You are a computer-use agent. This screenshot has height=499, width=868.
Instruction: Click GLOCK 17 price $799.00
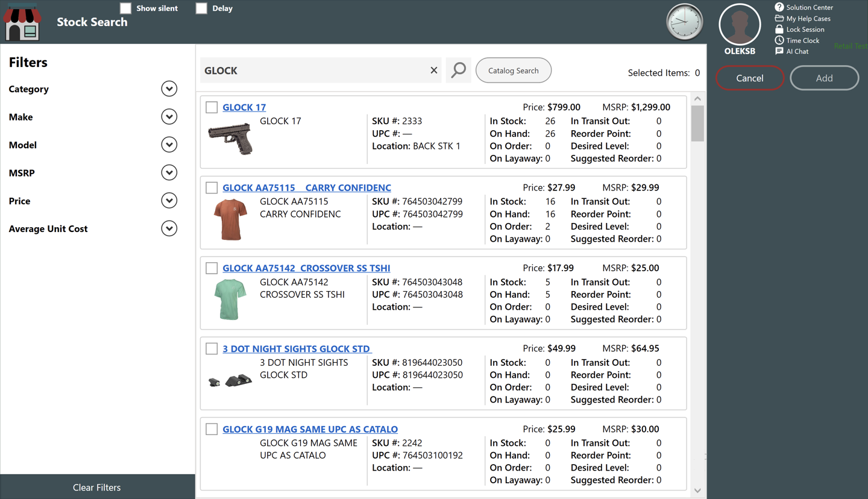[564, 107]
